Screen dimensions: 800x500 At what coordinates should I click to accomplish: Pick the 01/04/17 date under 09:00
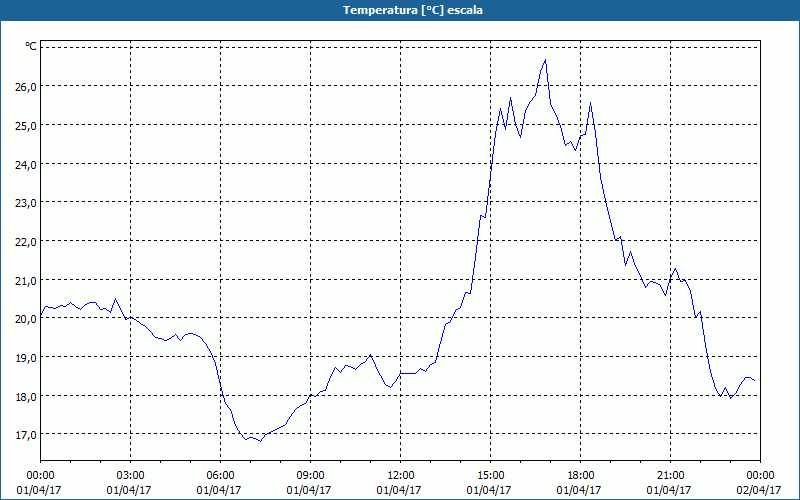click(309, 490)
